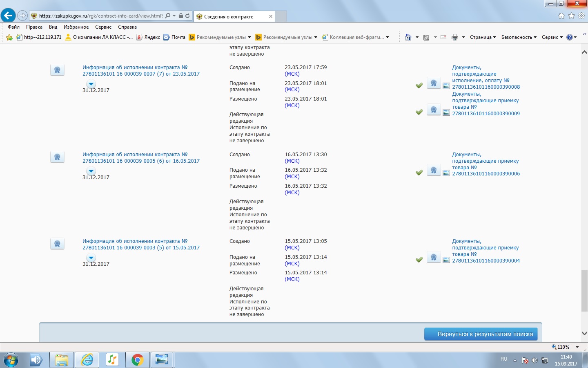Click the vertical scrollbar down arrow
Screen dimensions: 588x368
(x=584, y=334)
